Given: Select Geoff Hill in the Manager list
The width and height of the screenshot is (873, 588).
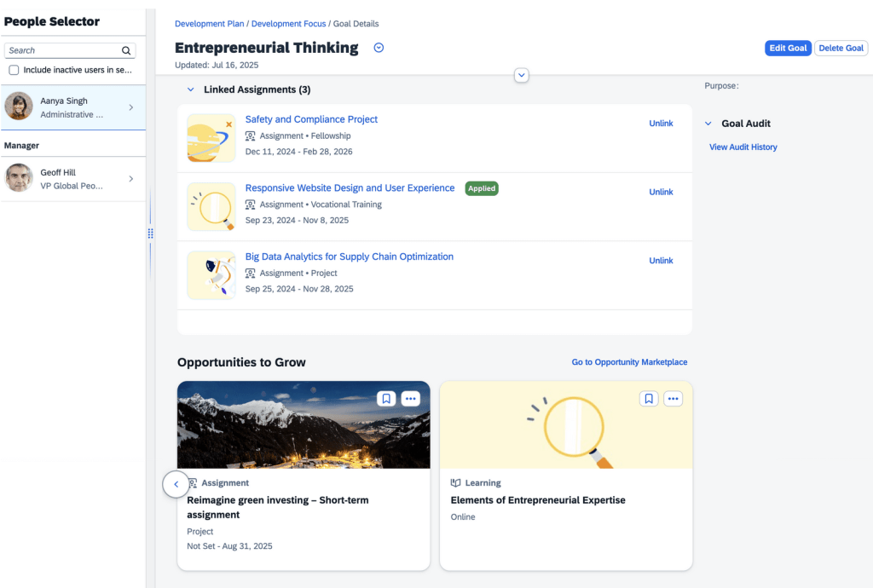Looking at the screenshot, I should (x=72, y=179).
